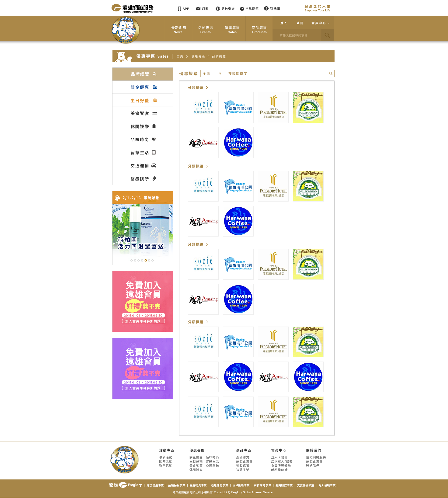The width and height of the screenshot is (448, 498).
Task: Open first-row Gilley's Garden brand logo
Action: point(308,108)
